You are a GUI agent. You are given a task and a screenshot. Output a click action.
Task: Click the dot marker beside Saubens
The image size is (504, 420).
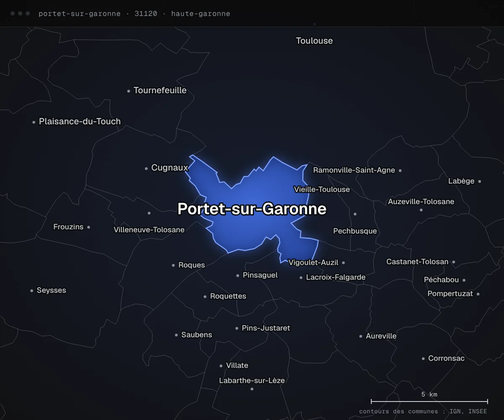point(176,335)
